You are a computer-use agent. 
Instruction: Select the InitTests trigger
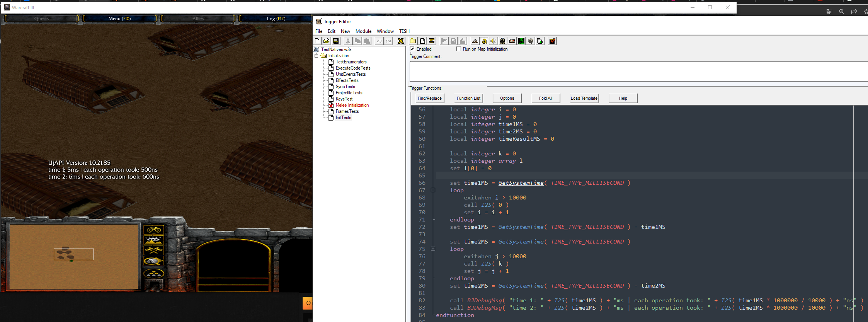tap(343, 118)
